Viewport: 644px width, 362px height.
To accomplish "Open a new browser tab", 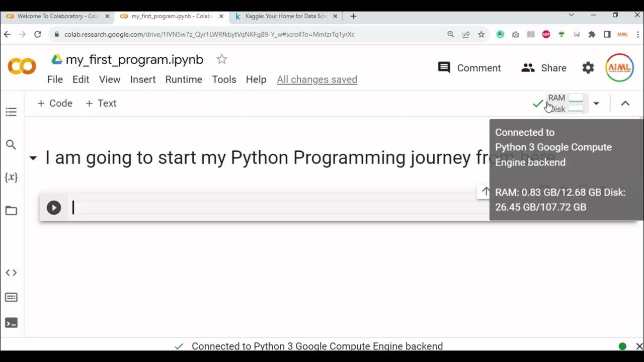I will 353,16.
